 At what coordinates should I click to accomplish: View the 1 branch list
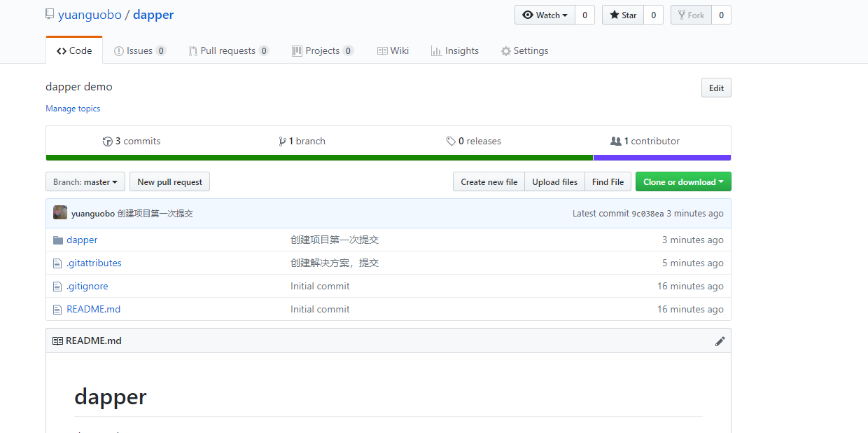click(302, 142)
